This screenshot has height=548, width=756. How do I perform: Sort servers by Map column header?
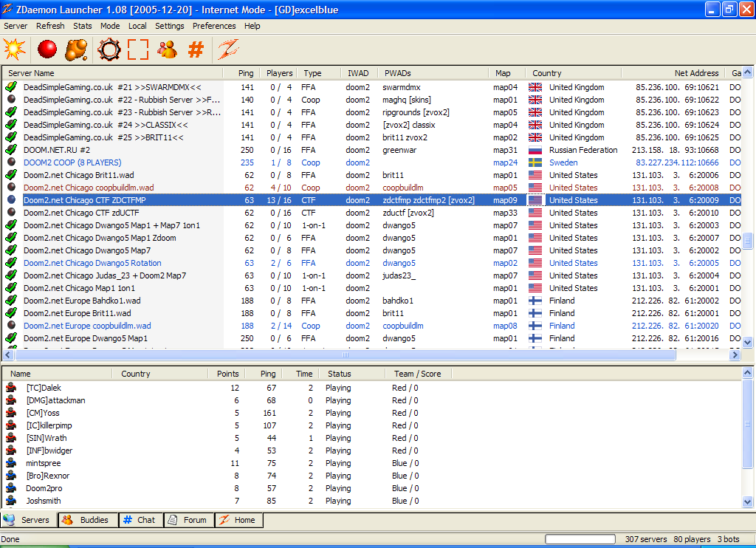click(506, 73)
